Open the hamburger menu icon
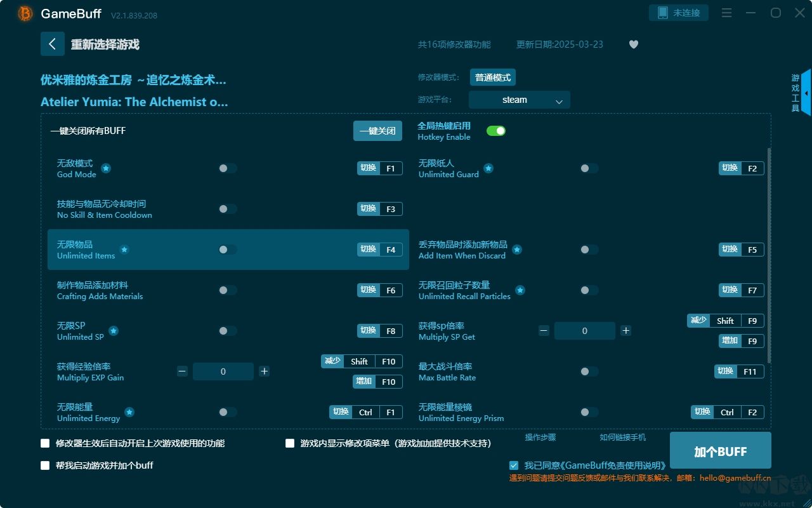812x508 pixels. [727, 13]
